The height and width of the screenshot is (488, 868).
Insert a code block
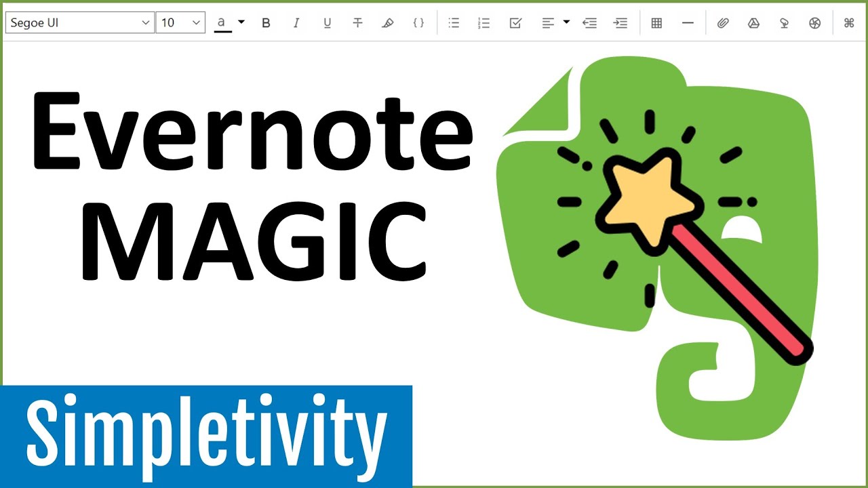(x=418, y=23)
